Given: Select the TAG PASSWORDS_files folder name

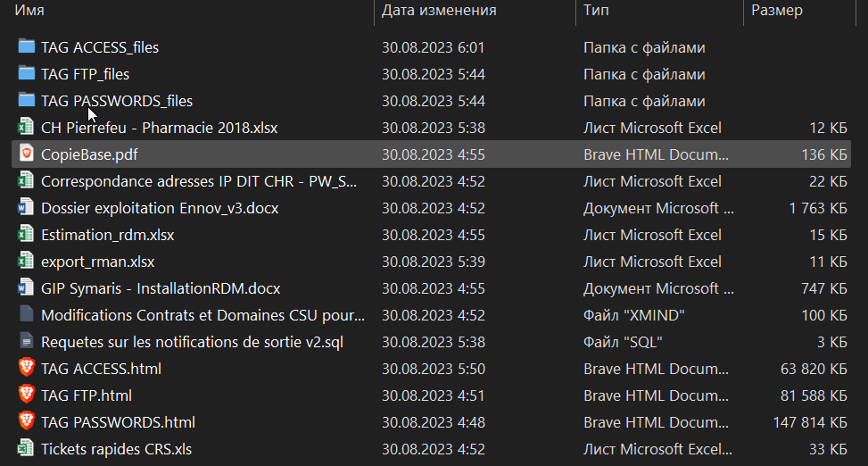Looking at the screenshot, I should tap(117, 101).
